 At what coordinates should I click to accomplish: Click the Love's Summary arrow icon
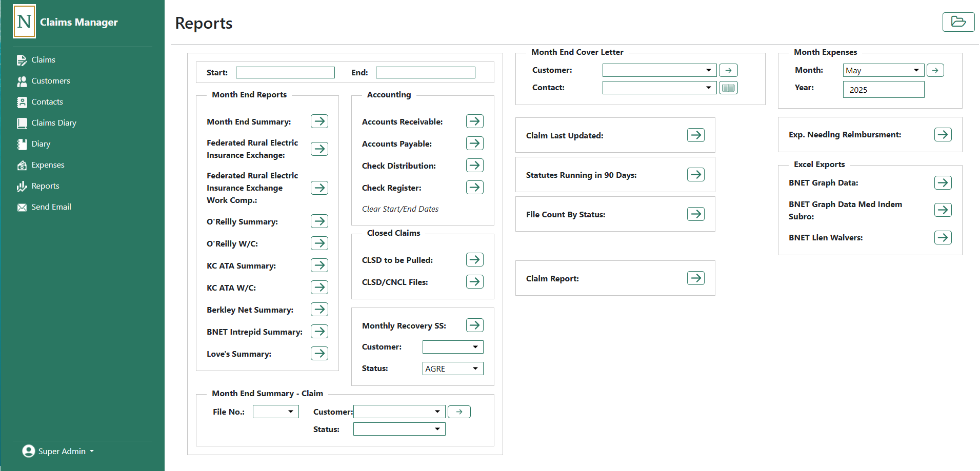point(319,354)
